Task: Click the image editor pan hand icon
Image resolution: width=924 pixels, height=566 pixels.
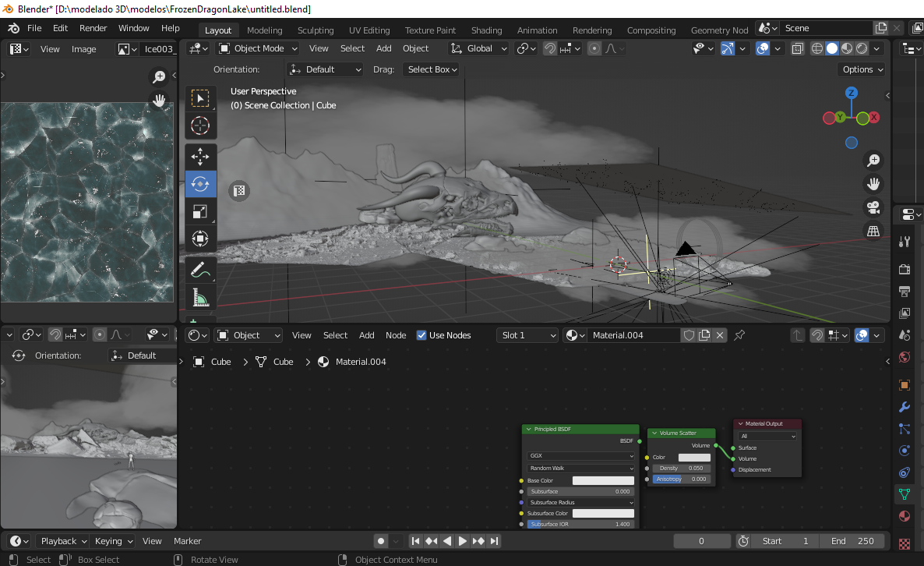Action: coord(159,101)
